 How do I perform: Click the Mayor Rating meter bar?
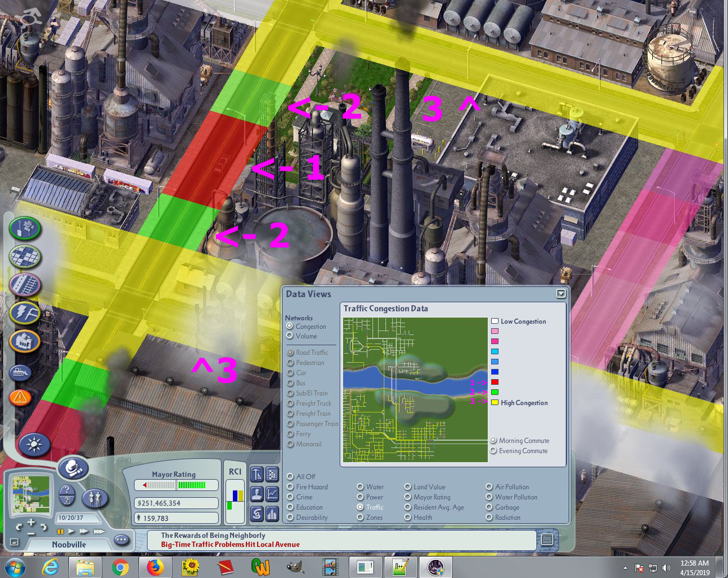(176, 485)
